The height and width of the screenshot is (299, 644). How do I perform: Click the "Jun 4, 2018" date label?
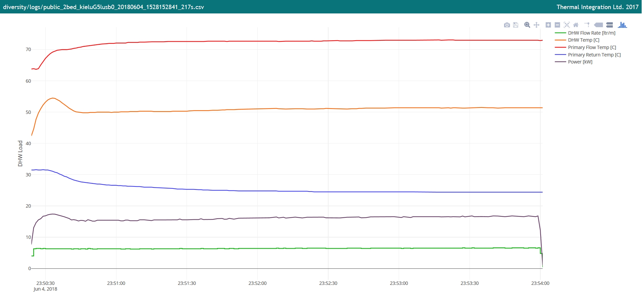click(45, 289)
